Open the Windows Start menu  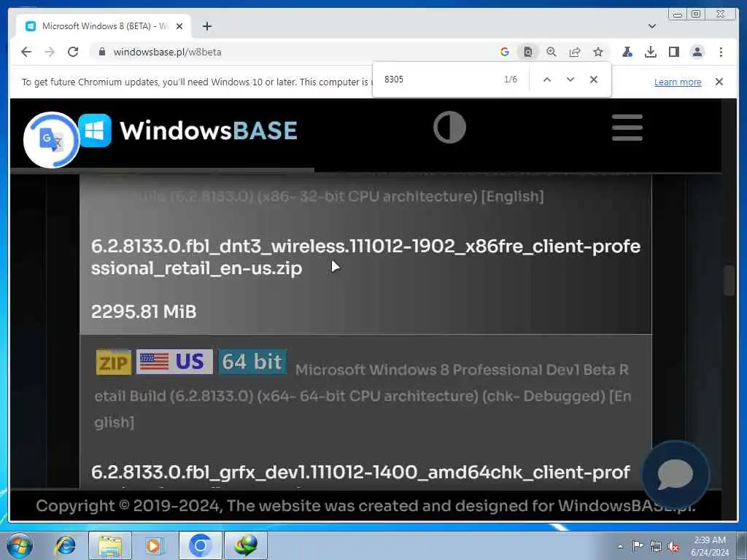(20, 545)
